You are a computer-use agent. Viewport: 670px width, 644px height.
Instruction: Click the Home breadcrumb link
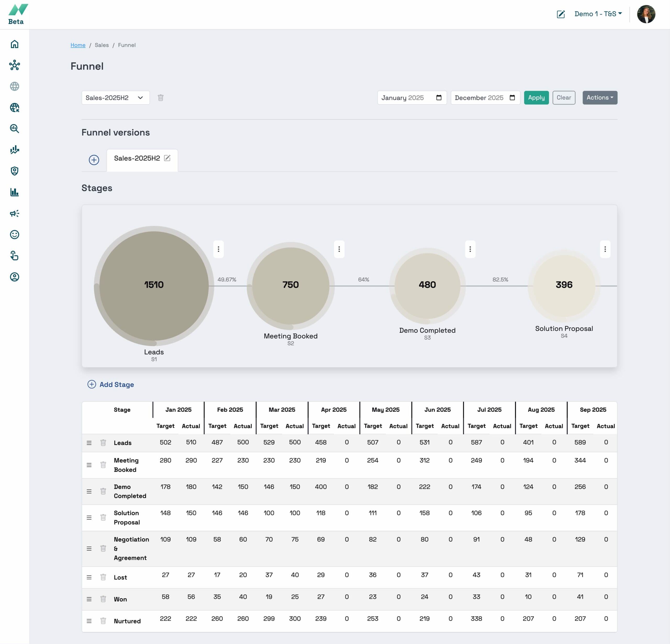(x=78, y=45)
